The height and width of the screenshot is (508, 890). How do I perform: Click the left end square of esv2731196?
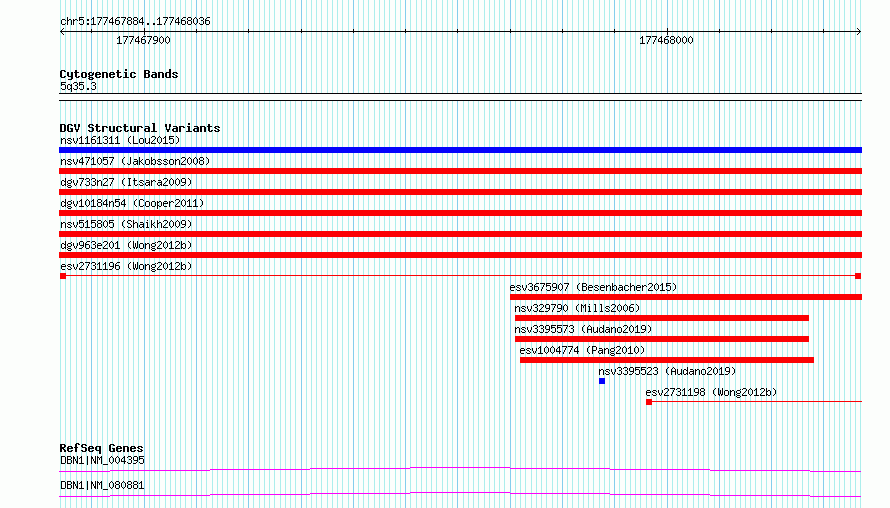tap(63, 276)
